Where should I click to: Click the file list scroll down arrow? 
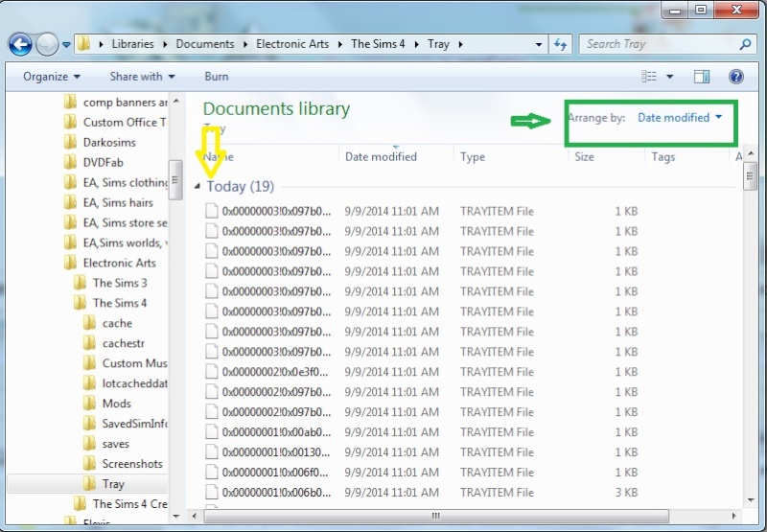point(751,500)
